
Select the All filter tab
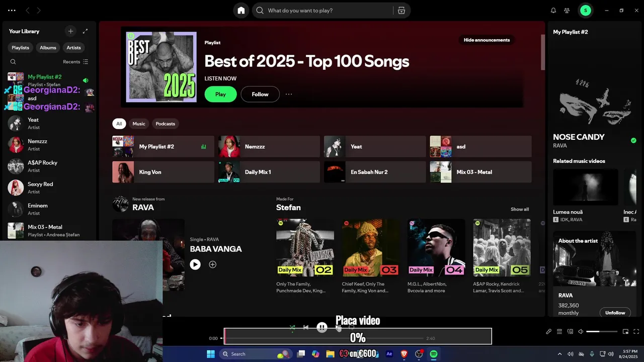(119, 124)
